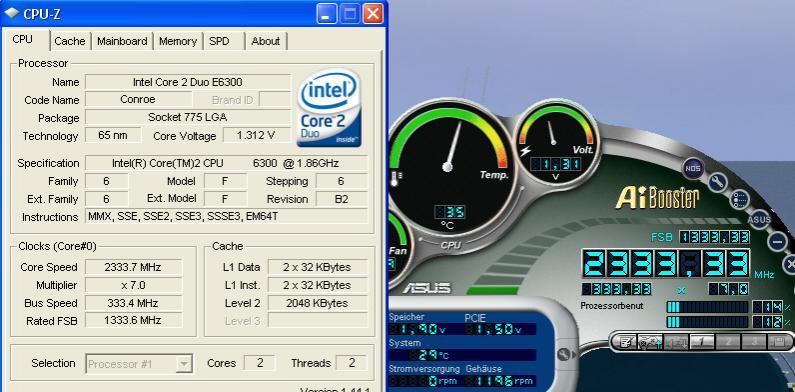Maximize the CPU-Z window
This screenshot has width=795, height=392.
(350, 14)
